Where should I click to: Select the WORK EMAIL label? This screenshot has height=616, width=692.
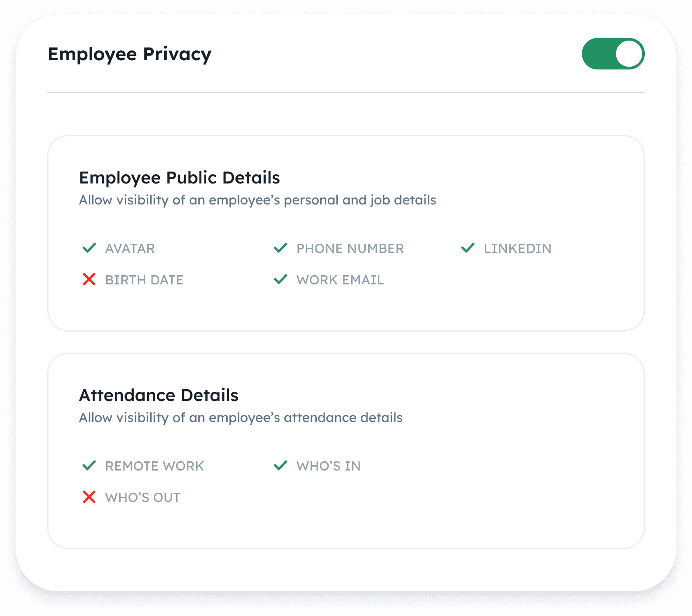(x=340, y=280)
